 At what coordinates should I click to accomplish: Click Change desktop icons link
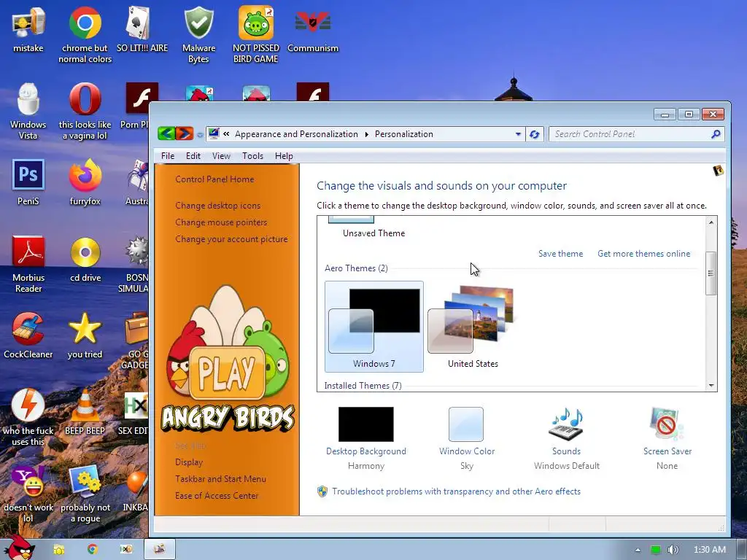217,206
